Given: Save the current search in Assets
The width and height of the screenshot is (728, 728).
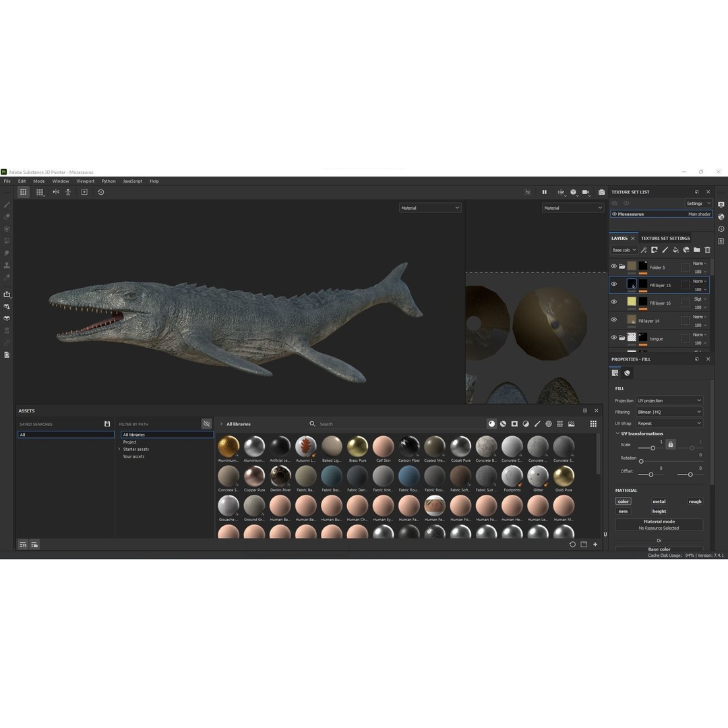Looking at the screenshot, I should pyautogui.click(x=107, y=424).
